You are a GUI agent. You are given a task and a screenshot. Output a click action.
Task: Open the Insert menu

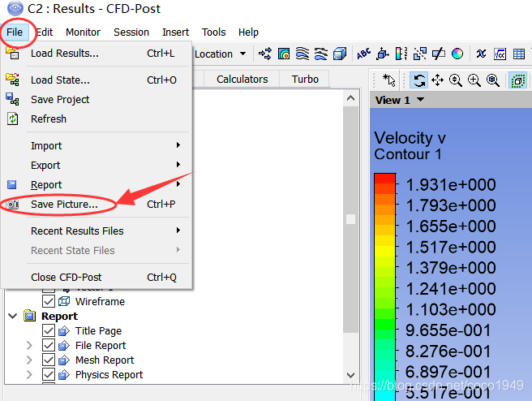[x=175, y=32]
